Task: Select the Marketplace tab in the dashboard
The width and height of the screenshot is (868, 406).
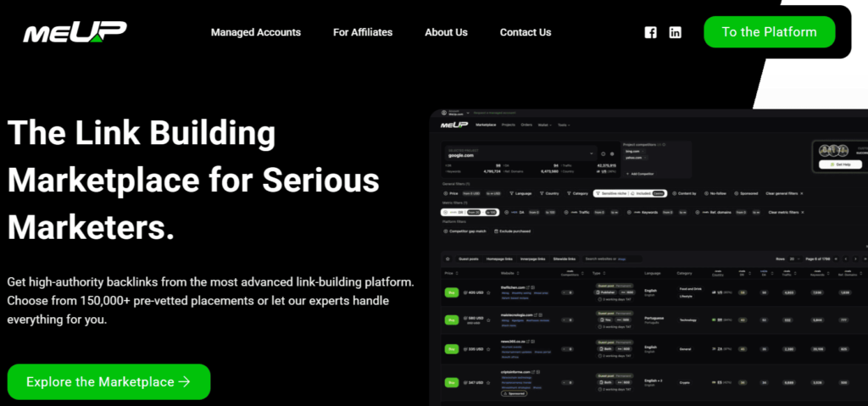Action: pos(486,125)
